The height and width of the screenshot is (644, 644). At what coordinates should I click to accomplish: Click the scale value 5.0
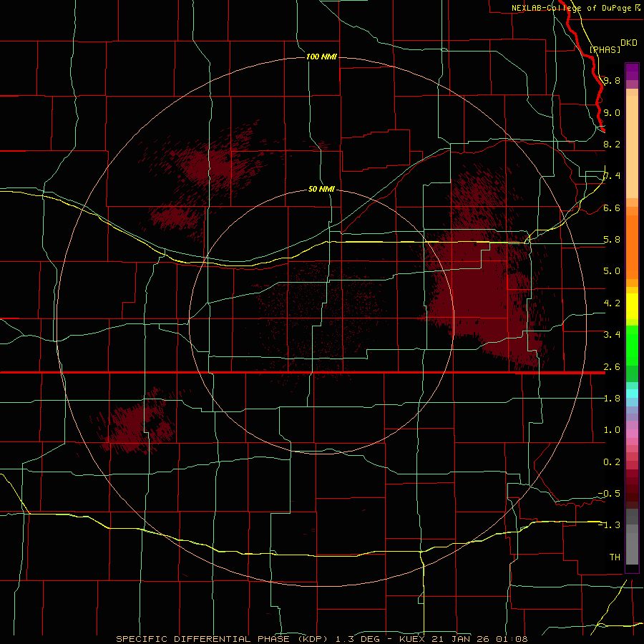[612, 271]
